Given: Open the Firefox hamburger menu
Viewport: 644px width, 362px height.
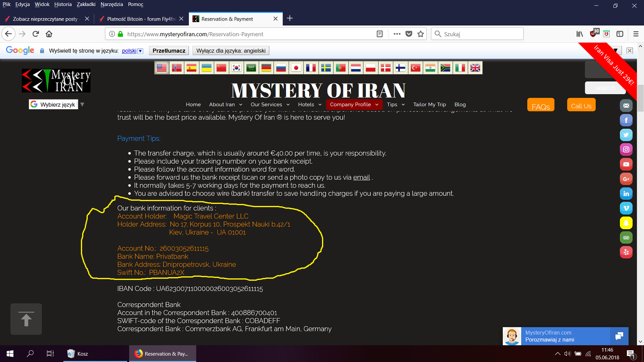Looking at the screenshot, I should [636, 34].
